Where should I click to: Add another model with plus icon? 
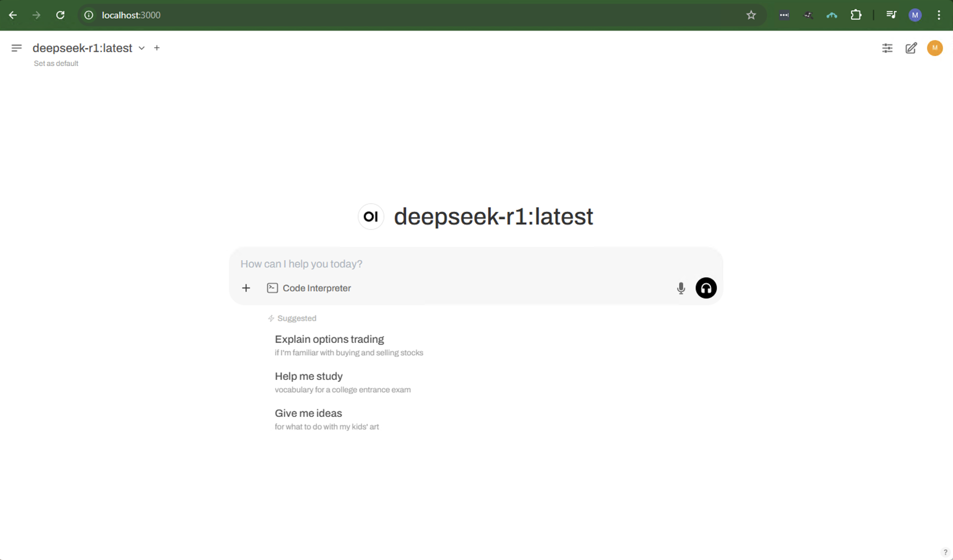point(156,48)
